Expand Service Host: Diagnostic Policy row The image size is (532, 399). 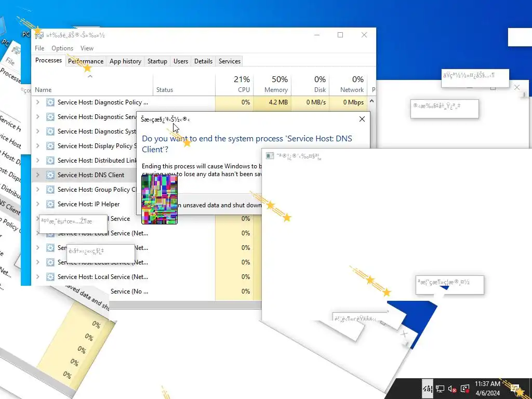[x=37, y=102]
